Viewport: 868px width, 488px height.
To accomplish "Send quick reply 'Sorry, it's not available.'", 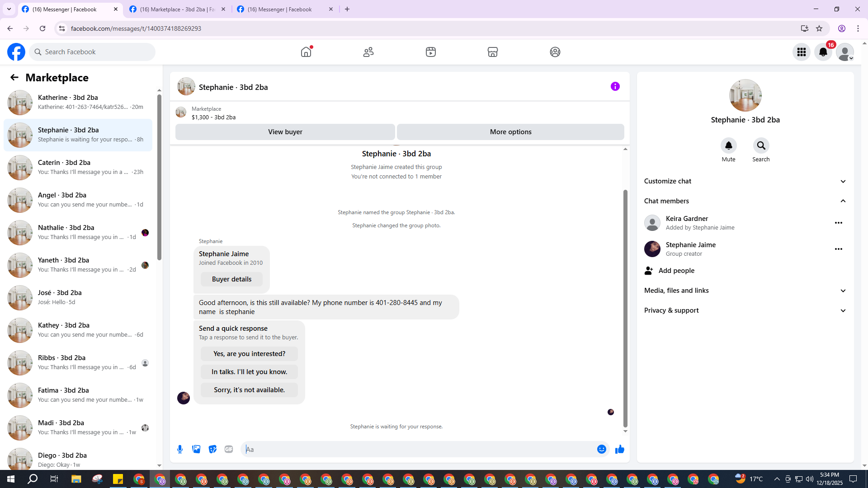I will 250,390.
